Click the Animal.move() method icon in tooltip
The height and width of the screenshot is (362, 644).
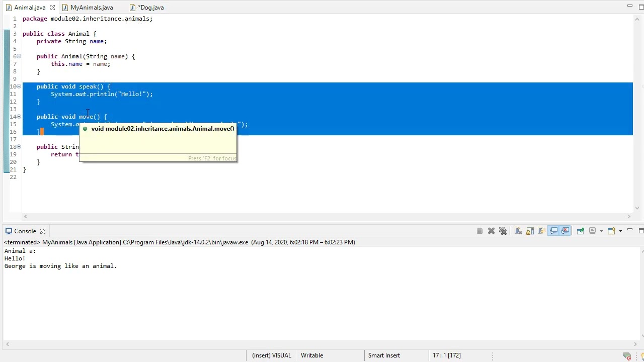(85, 129)
